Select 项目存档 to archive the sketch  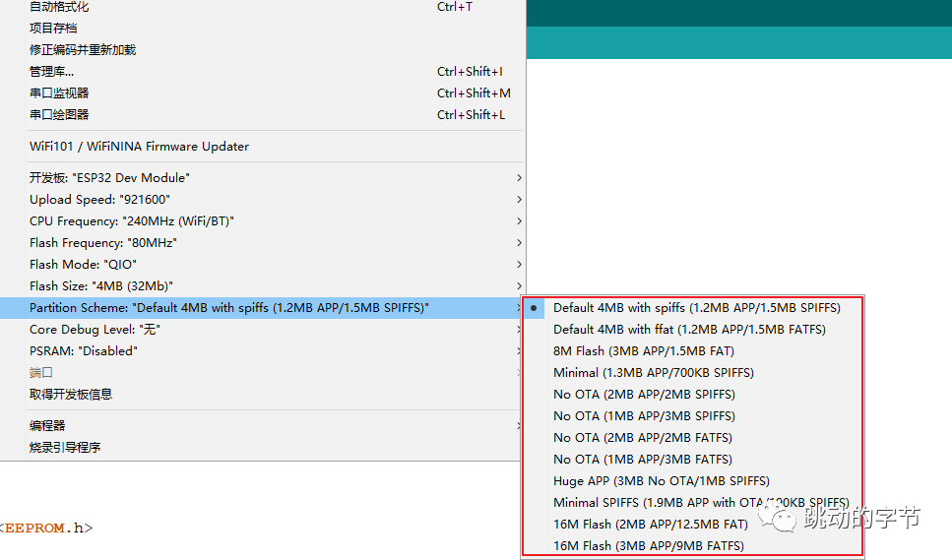pyautogui.click(x=262, y=28)
